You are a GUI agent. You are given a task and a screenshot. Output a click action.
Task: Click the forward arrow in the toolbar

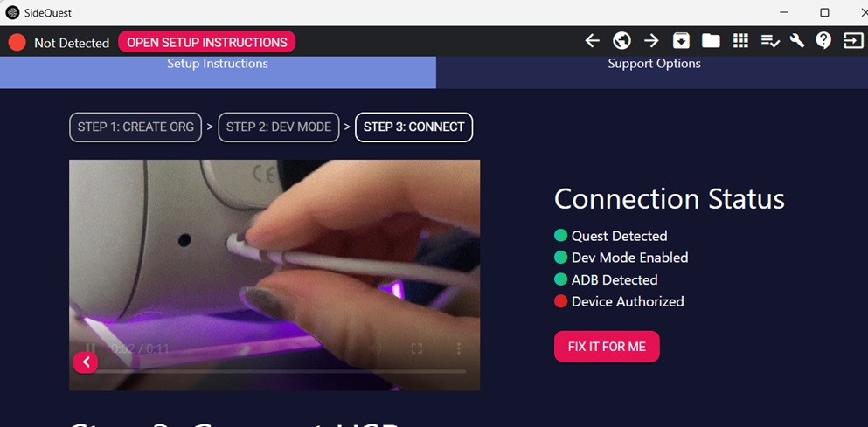pos(651,41)
